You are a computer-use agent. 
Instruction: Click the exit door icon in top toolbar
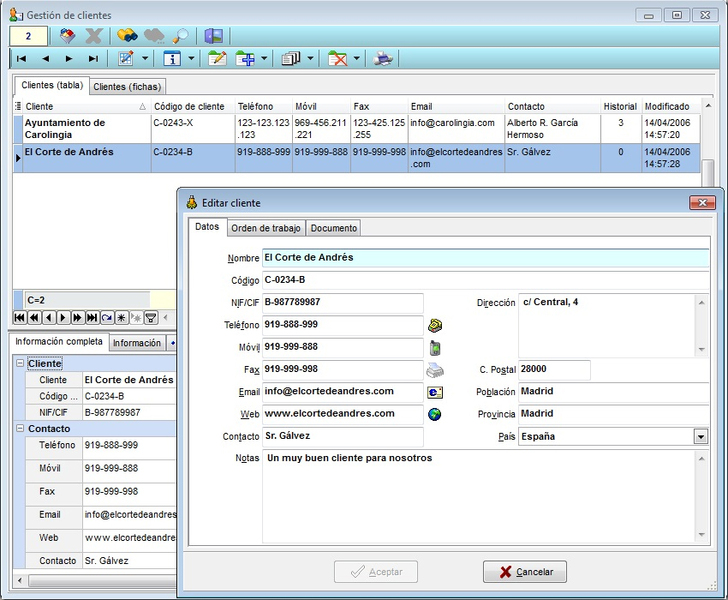click(214, 36)
